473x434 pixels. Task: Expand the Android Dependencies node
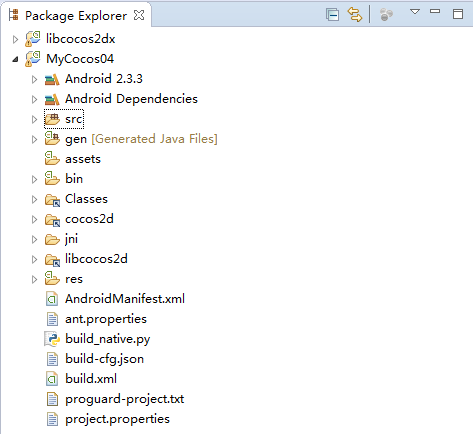pos(34,99)
